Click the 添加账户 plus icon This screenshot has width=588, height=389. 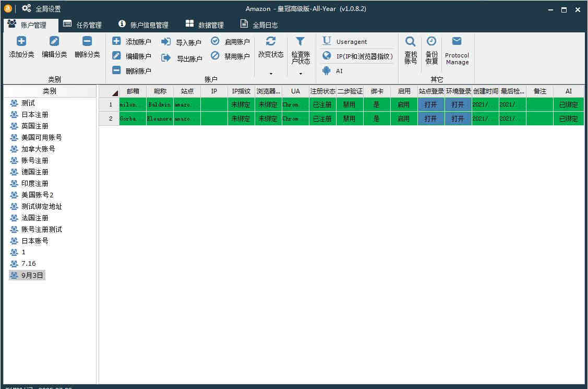click(x=117, y=41)
